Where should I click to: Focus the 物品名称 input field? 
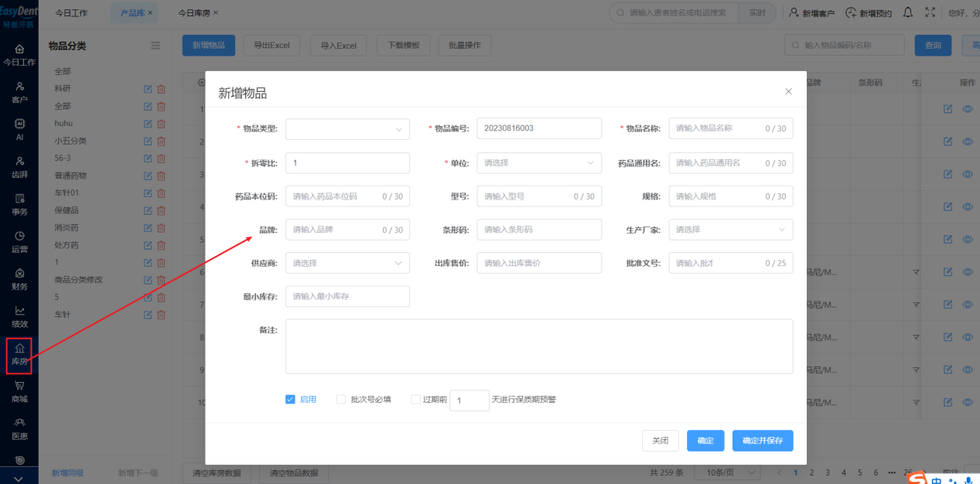[731, 128]
